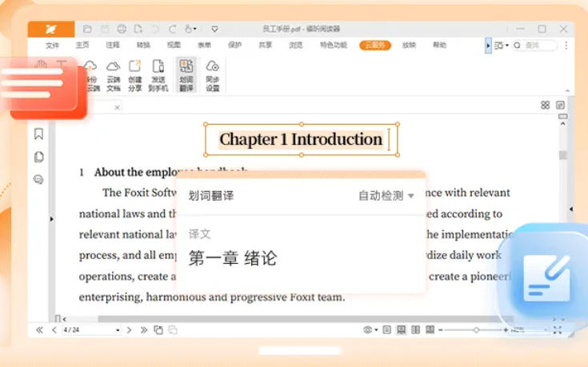
Task: Switch to the 表单 ribbon tab
Action: tap(204, 45)
